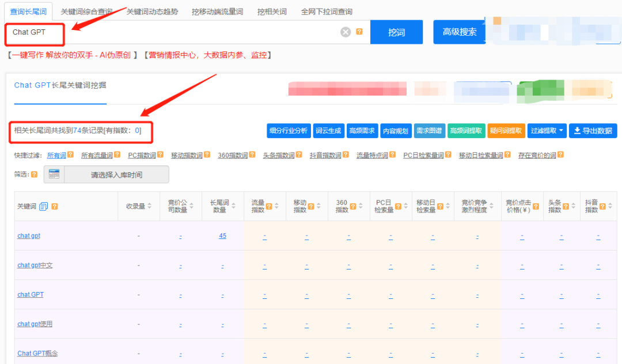622x364 pixels.
Task: Click the 导出数据 export button
Action: [593, 131]
